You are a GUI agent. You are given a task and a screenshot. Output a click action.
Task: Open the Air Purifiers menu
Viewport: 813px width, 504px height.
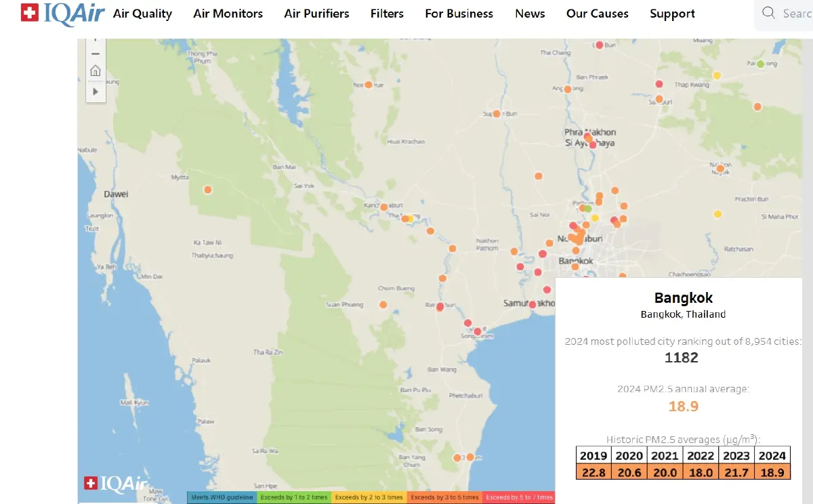[x=316, y=14]
